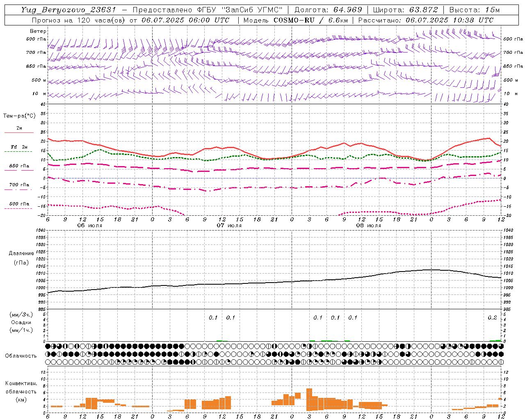Image resolution: width=525 pixels, height=420 pixels.
Task: Click the (гПа) unit under Давление
Action: pos(21,262)
